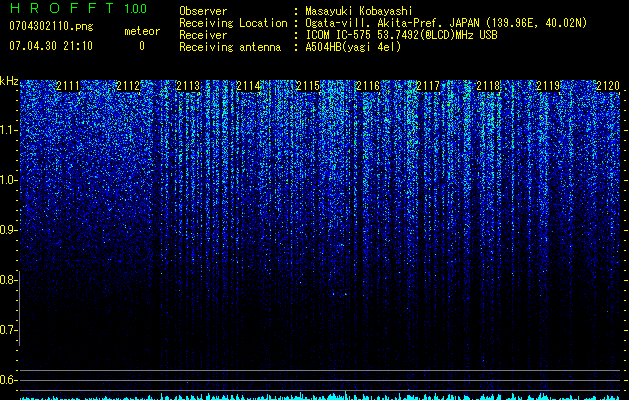Click the 0.9 frequency axis label
Image resolution: width=629 pixels, height=400 pixels.
[8, 230]
